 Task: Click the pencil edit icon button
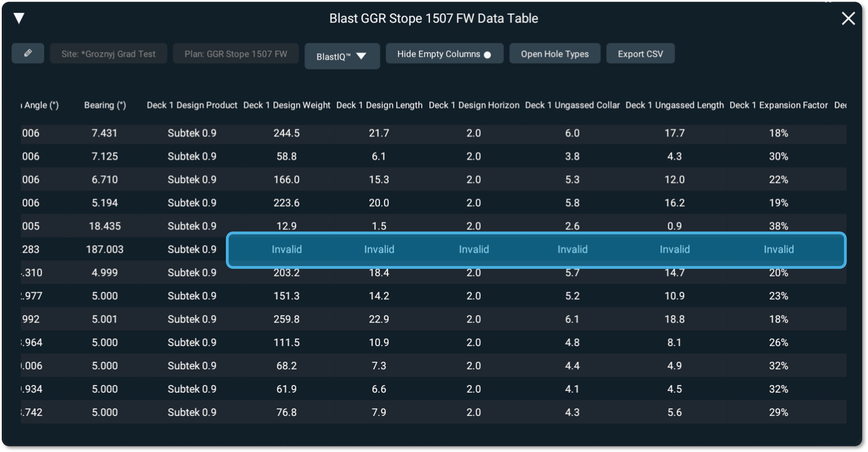click(x=28, y=53)
